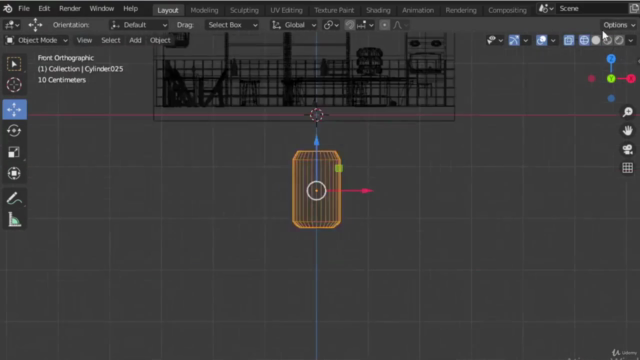Click the pan hand viewport icon
Screen dimensions: 640x360
point(627,131)
